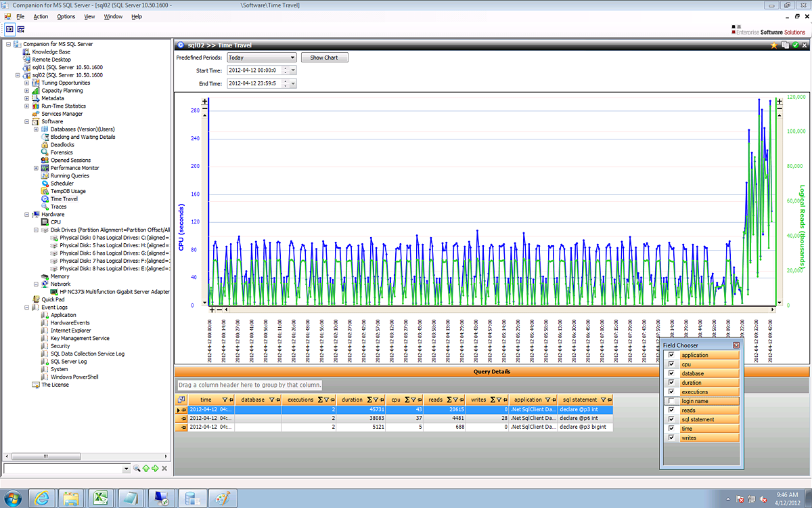Uncheck database in Field Chooser
The image size is (812, 508).
[x=671, y=373]
